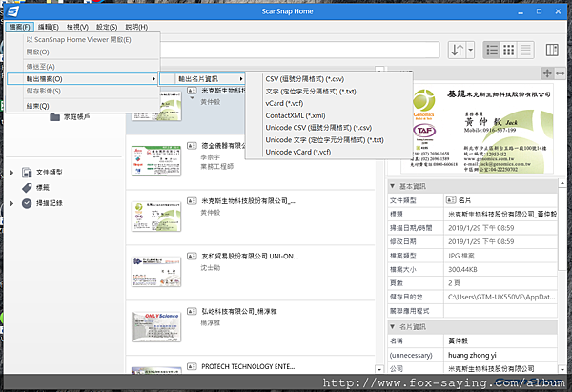Choose 開啟(O) in File menu
This screenshot has height=392, width=572.
click(84, 52)
